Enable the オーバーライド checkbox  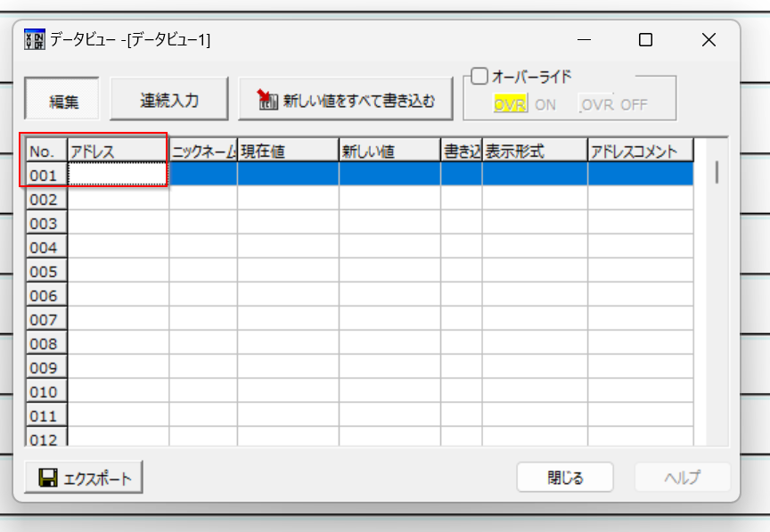479,76
